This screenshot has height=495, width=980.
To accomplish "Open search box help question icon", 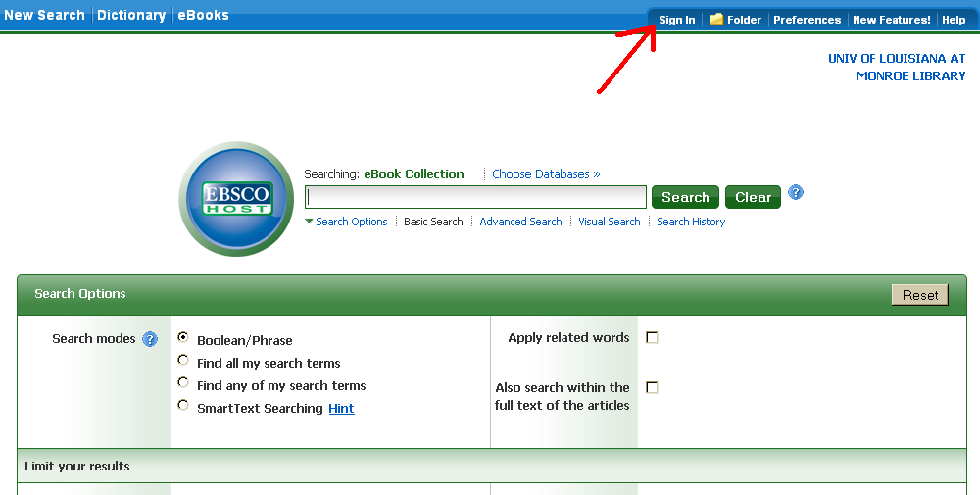I will click(795, 192).
